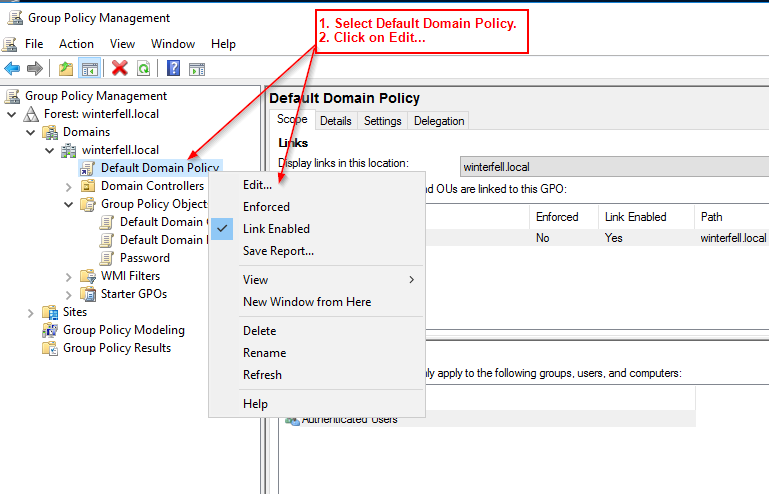Select the Authenticated Users row
Screen dimensions: 769x494
tap(489, 420)
